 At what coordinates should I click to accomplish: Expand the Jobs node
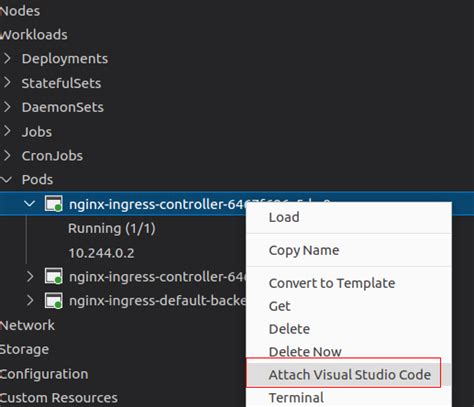(x=7, y=131)
